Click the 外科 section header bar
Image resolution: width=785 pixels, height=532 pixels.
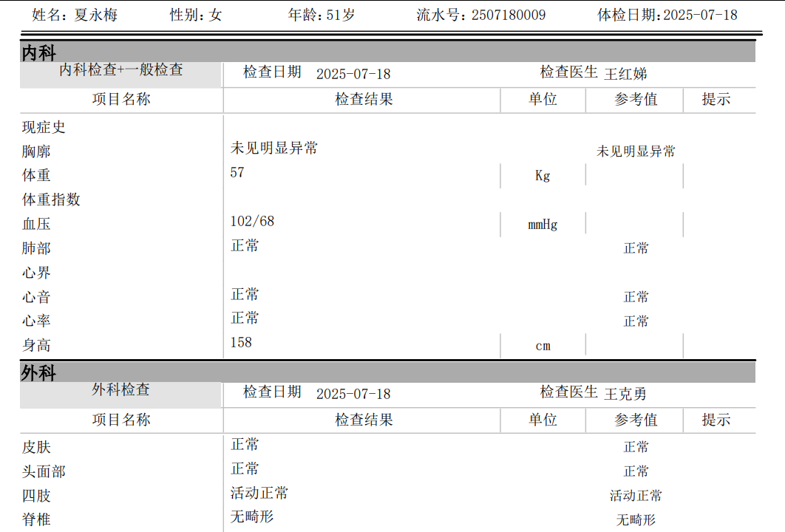(x=387, y=372)
